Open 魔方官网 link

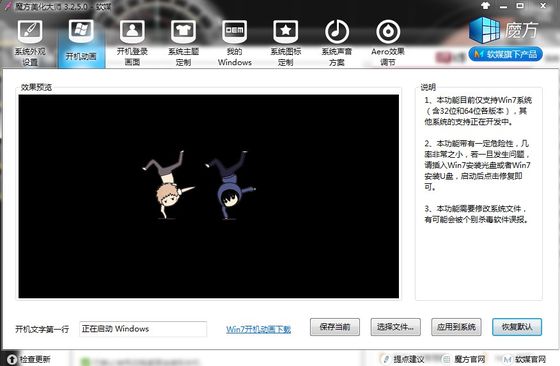point(470,359)
